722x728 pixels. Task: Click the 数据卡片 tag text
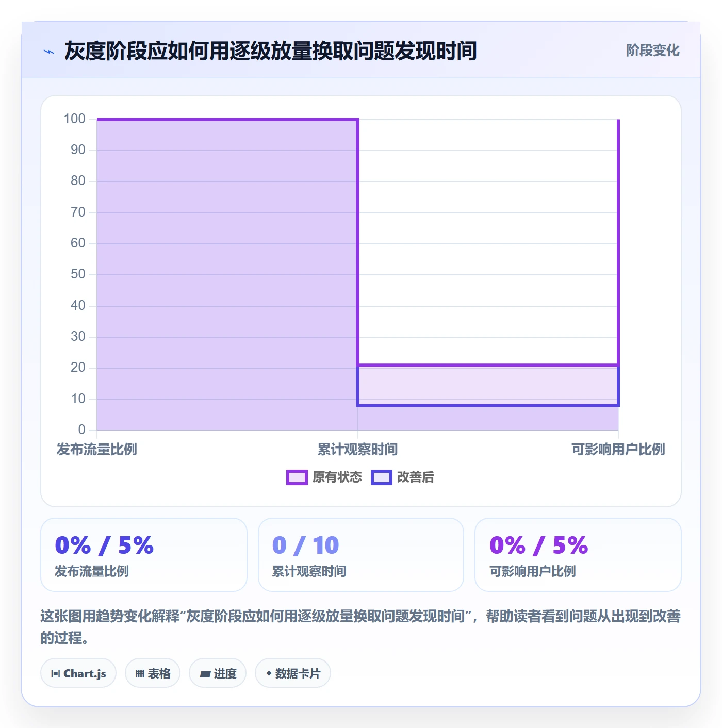click(x=298, y=673)
